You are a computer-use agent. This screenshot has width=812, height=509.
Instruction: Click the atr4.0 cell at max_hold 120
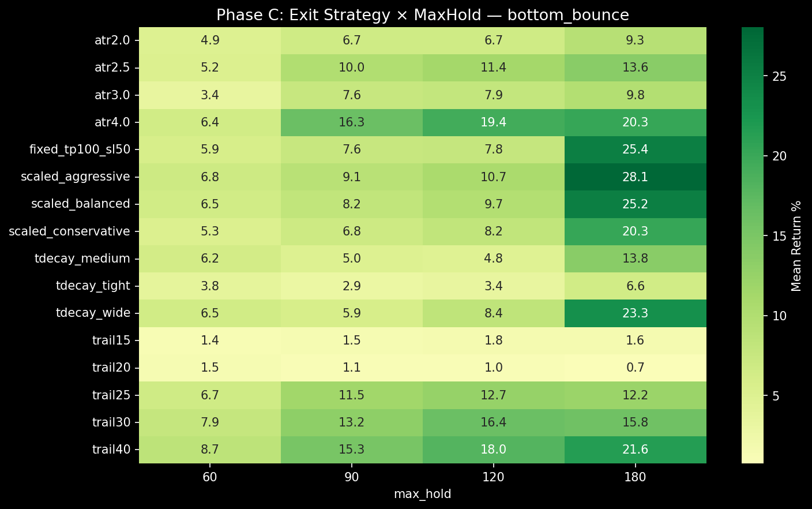[x=493, y=122]
